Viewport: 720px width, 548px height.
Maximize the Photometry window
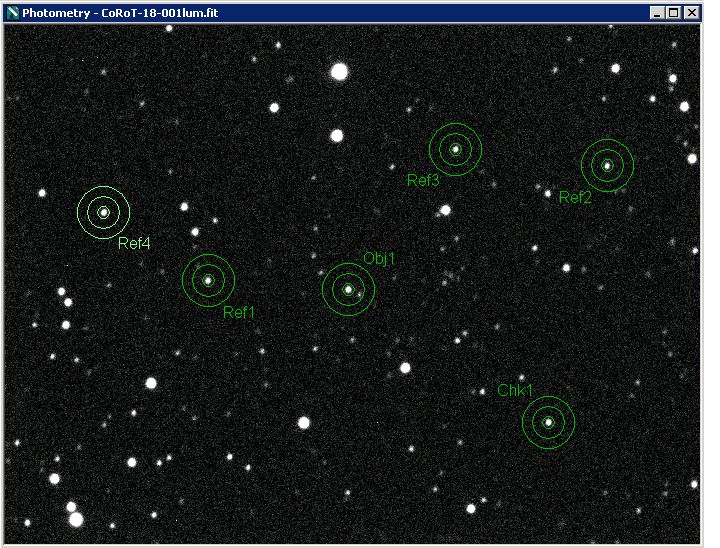click(x=674, y=12)
